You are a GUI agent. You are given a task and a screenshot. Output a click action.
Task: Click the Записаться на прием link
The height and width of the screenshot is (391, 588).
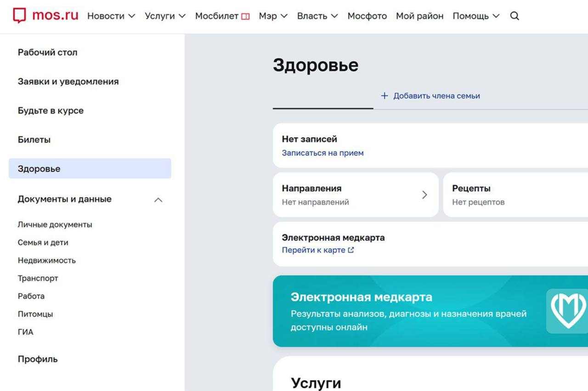[322, 153]
